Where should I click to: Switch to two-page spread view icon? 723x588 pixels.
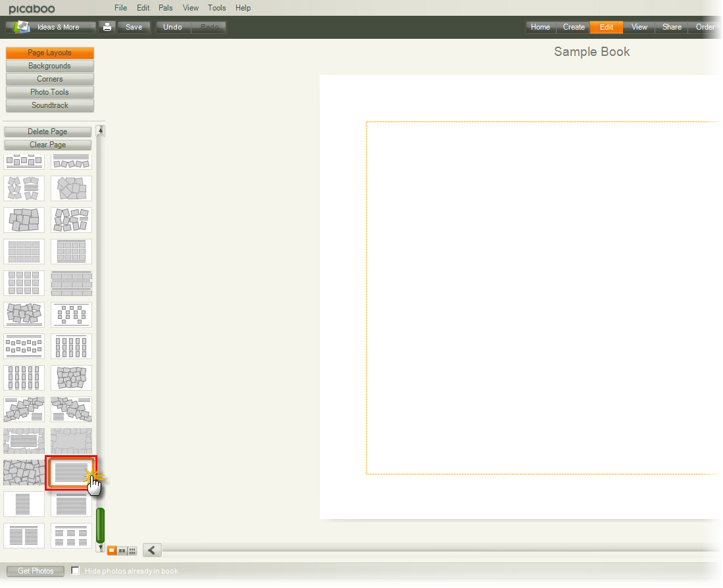[122, 551]
